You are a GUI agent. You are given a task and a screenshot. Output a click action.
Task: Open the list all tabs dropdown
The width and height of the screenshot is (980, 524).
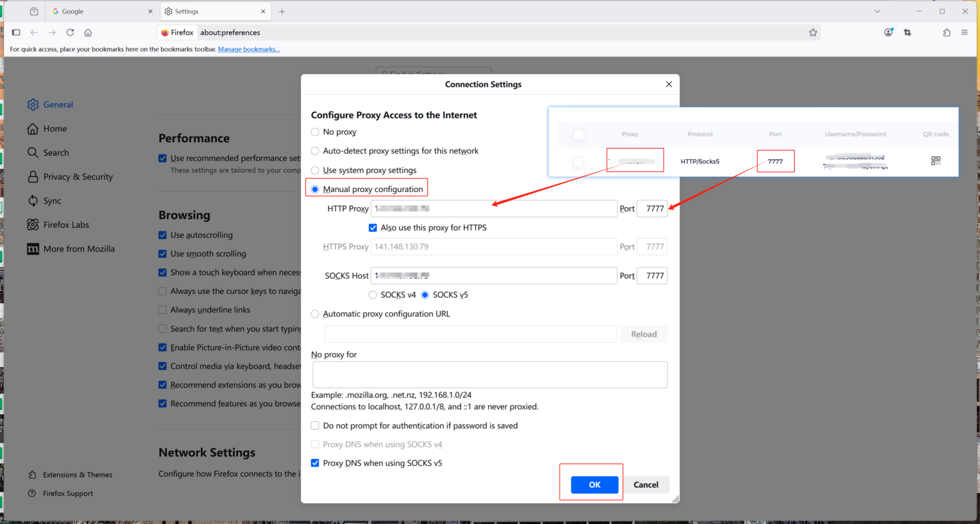pos(877,11)
